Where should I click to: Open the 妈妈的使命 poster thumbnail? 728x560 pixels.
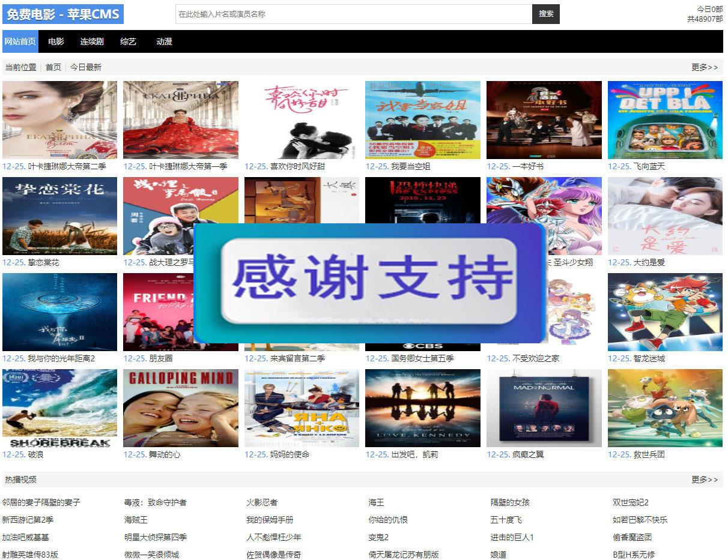(302, 408)
